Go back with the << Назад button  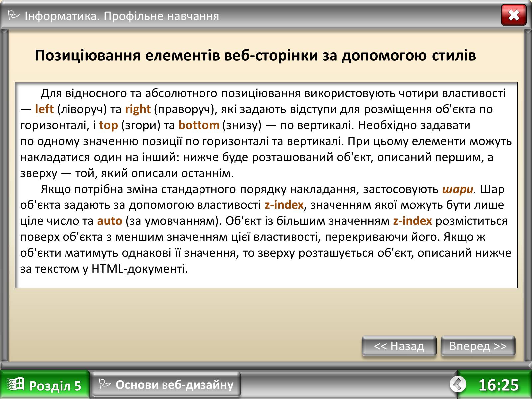(x=399, y=346)
